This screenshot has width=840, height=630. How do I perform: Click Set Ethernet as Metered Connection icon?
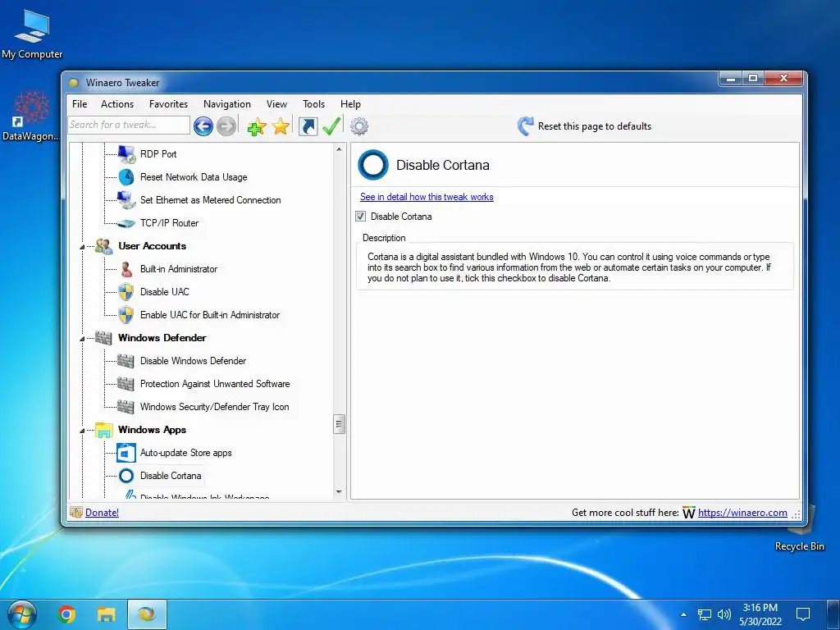[126, 200]
